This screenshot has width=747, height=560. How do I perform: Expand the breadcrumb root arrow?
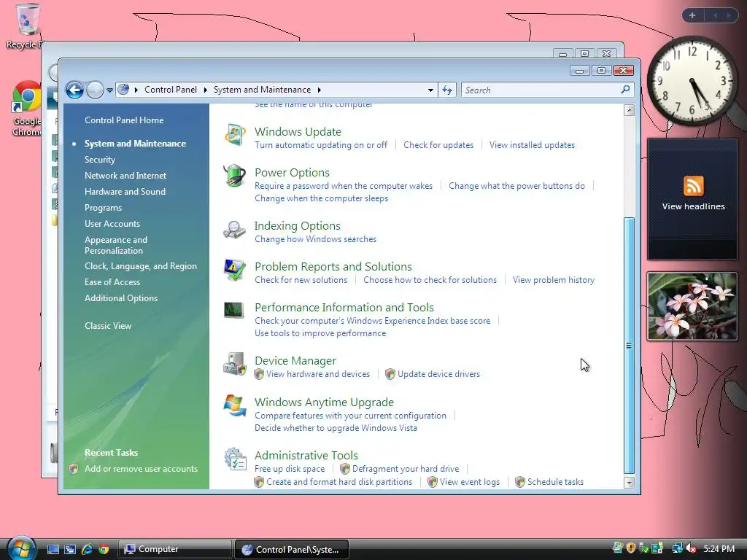pos(136,90)
